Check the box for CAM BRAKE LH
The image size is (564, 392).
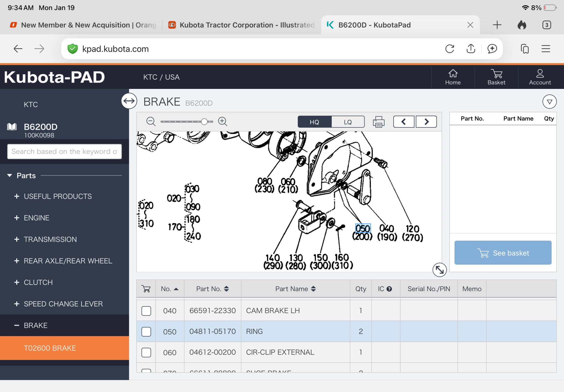(146, 311)
